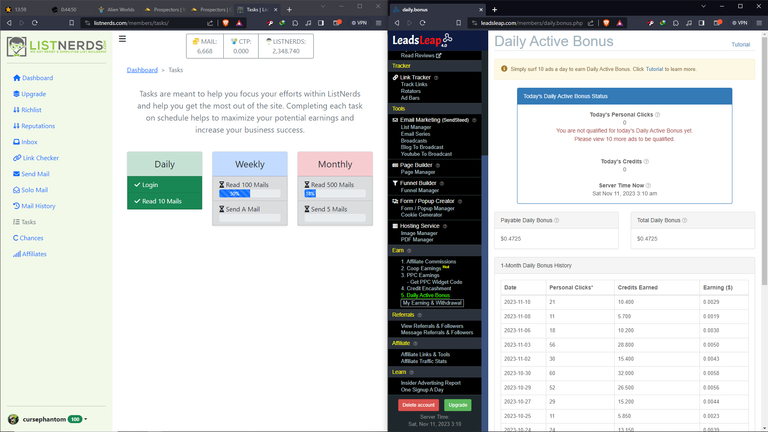Open browser main menu in LeadsLeap window
Viewport: 768px width, 432px height.
pos(759,23)
